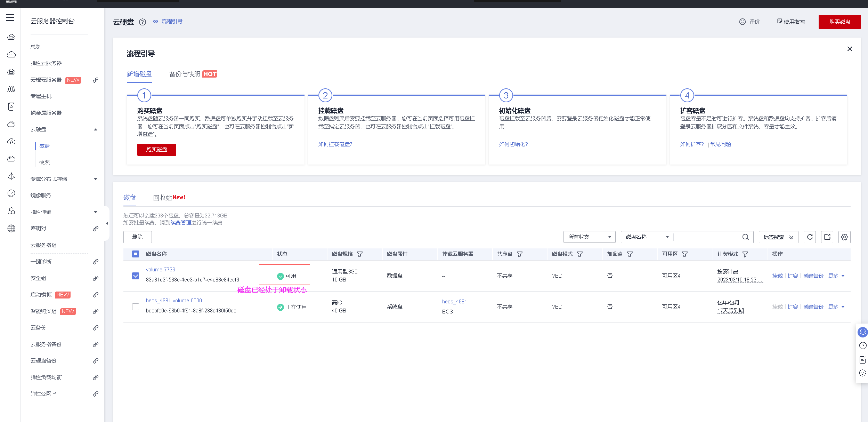
Task: Open the customer service headset icon
Action: point(862,332)
